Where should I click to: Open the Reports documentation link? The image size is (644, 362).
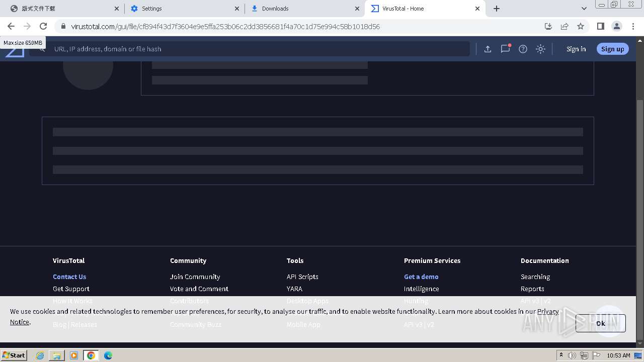click(532, 289)
